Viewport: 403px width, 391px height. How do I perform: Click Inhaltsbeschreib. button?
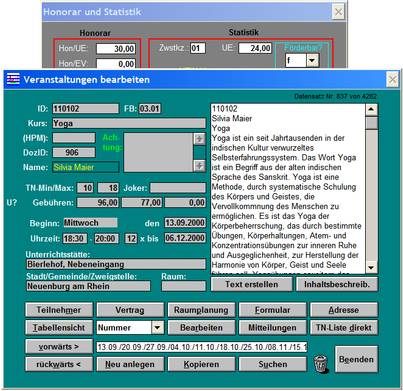pyautogui.click(x=337, y=285)
